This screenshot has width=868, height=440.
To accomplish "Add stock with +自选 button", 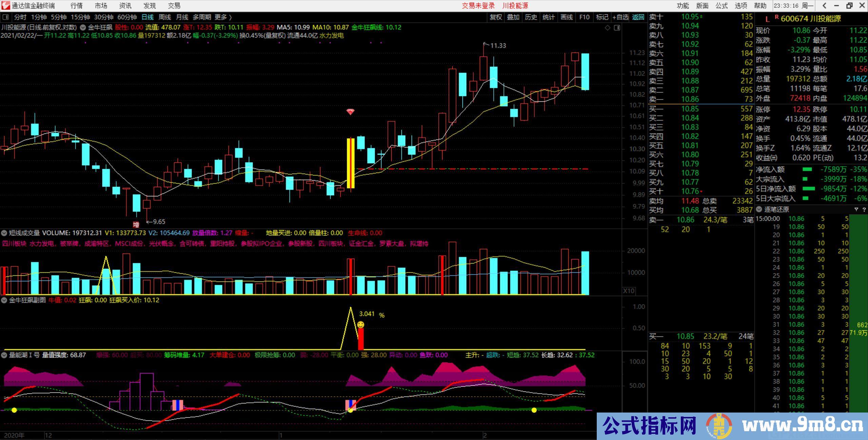I will pos(620,17).
